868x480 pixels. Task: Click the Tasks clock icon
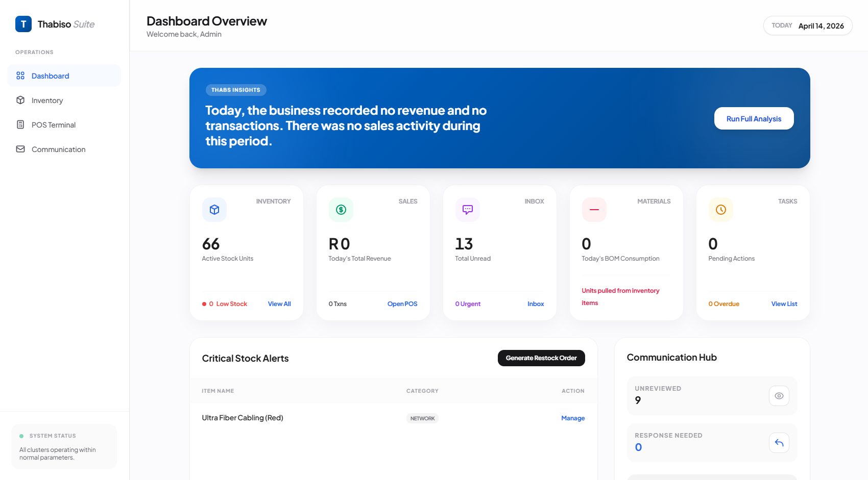coord(720,210)
